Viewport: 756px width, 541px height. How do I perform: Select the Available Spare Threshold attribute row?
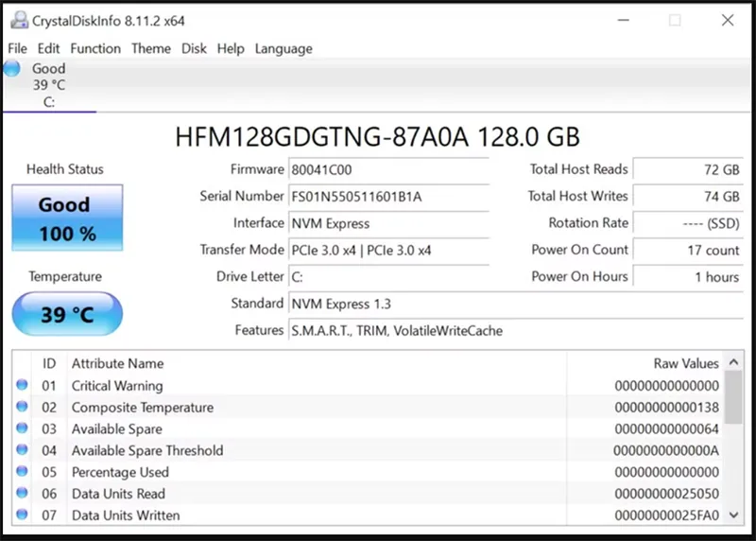368,450
